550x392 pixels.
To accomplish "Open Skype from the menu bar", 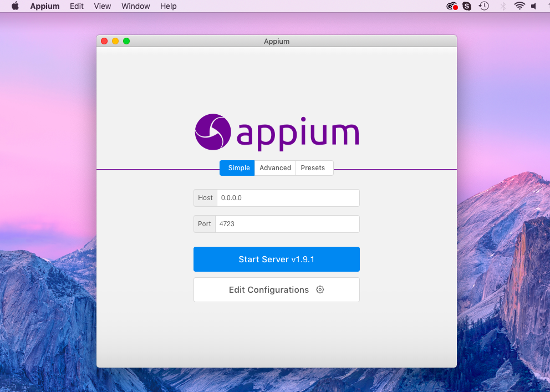I will [x=467, y=6].
